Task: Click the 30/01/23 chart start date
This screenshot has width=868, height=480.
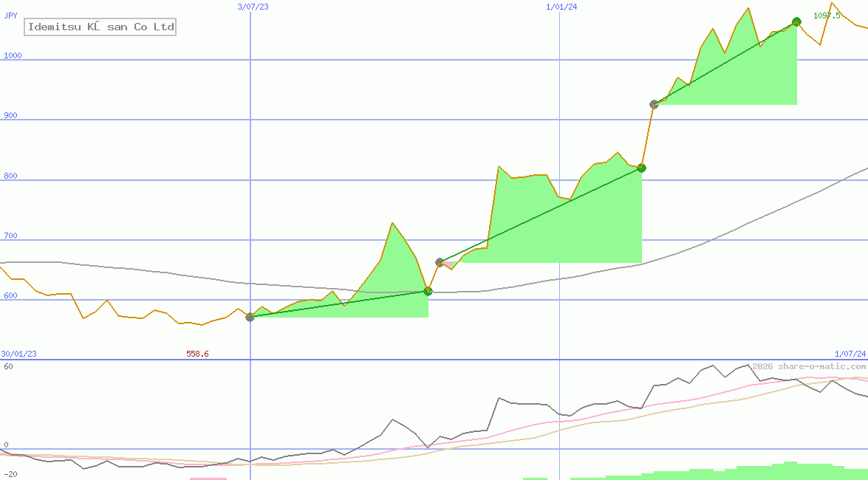Action: pyautogui.click(x=18, y=354)
